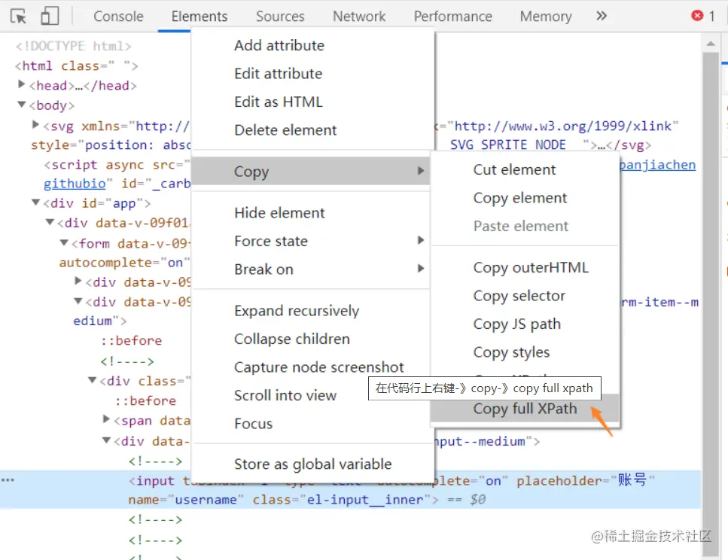The image size is (728, 560).
Task: Click the scrollbar up arrow
Action: coord(711,44)
